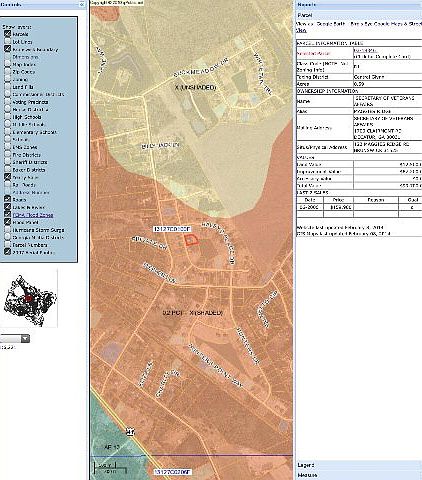Open the dropdown below the overview map
This screenshot has width=422, height=480.
click(25, 339)
